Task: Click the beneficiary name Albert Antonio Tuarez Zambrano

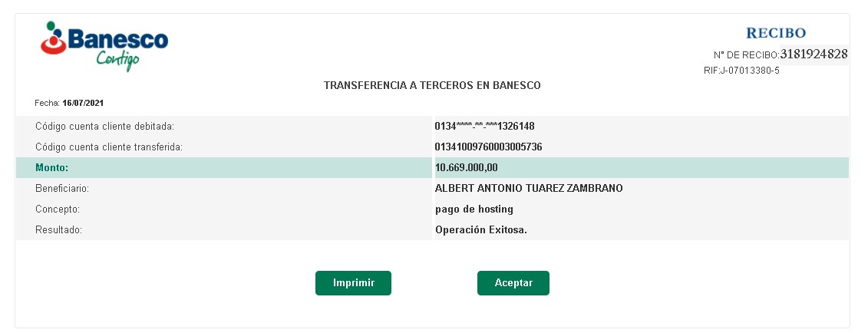Action: [x=529, y=188]
